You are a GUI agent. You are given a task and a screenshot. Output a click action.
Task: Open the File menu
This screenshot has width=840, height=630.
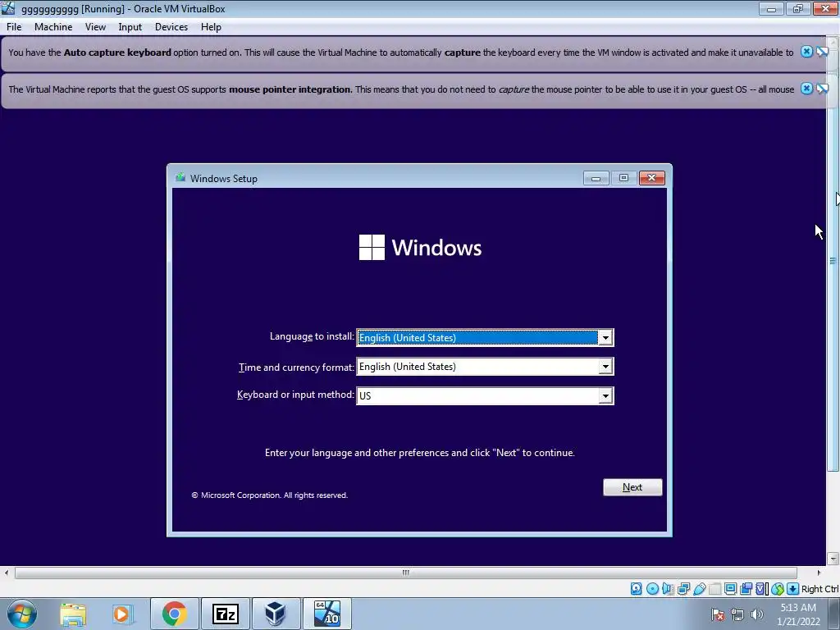click(x=14, y=27)
